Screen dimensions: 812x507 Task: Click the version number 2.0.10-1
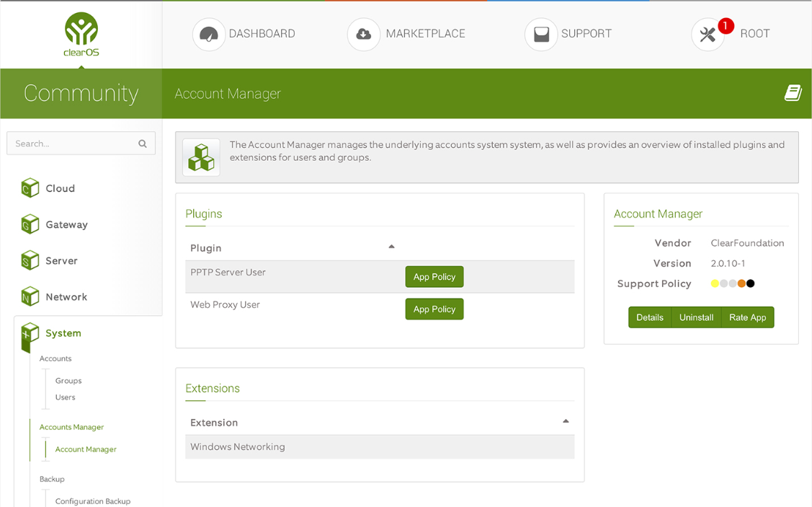728,263
